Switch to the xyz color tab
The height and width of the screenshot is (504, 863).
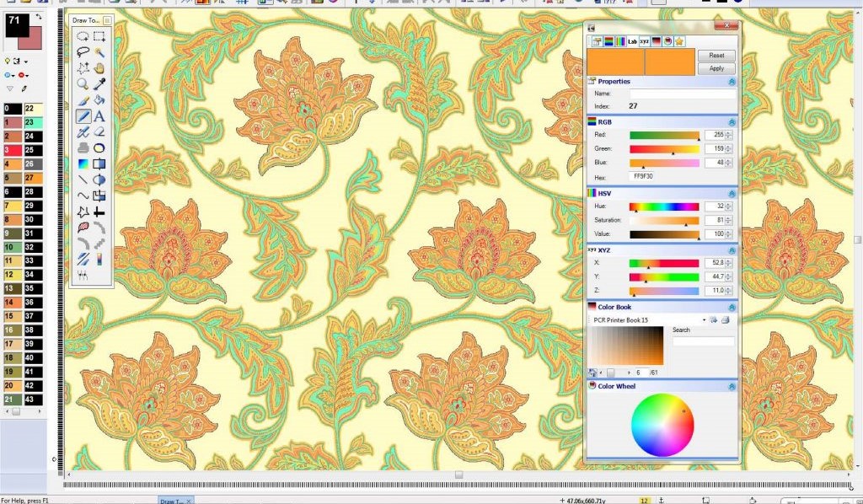click(645, 42)
